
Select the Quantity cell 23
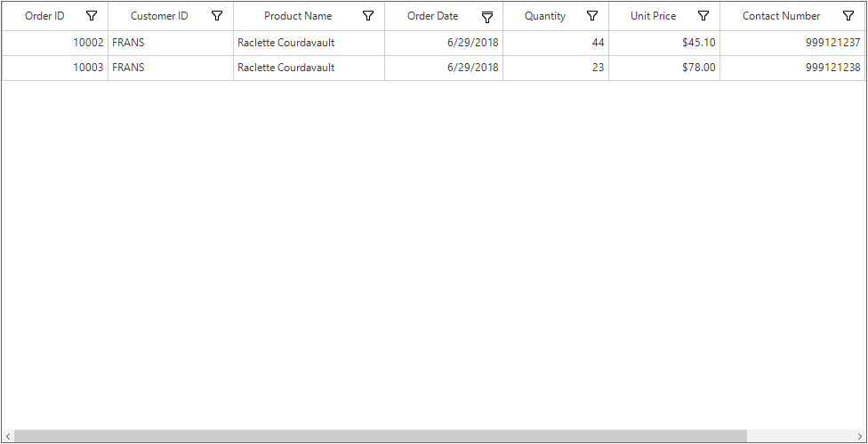pyautogui.click(x=557, y=69)
